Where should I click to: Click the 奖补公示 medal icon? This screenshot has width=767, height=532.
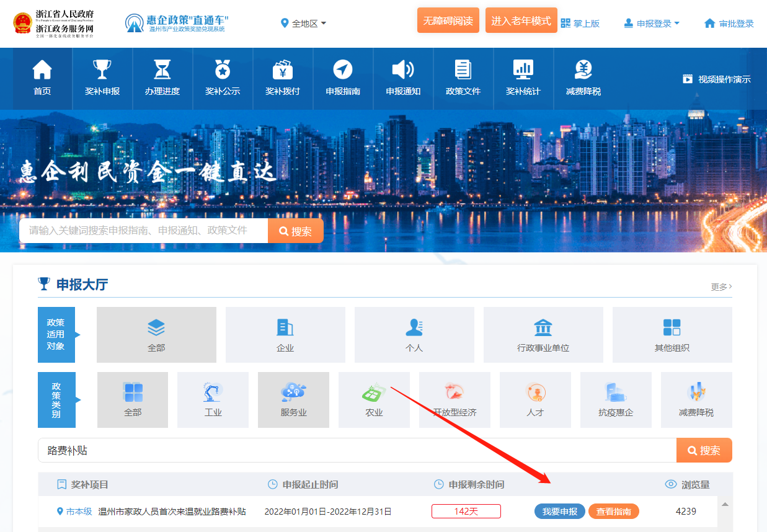[223, 69]
